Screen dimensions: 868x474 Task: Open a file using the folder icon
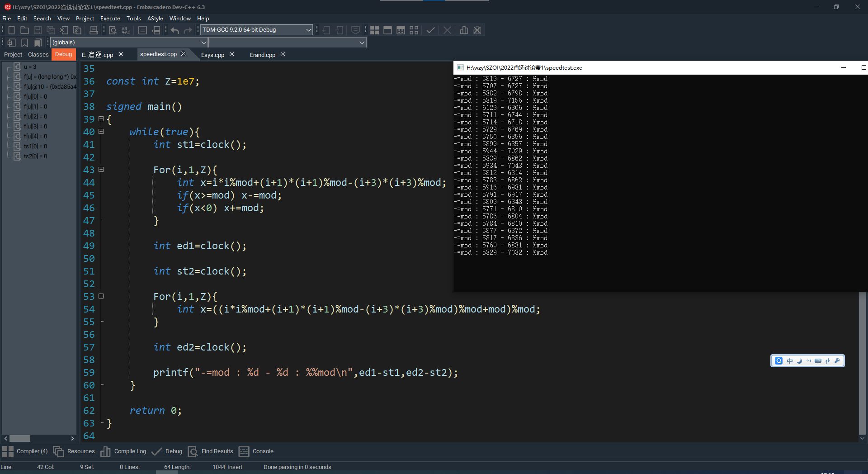tap(25, 30)
